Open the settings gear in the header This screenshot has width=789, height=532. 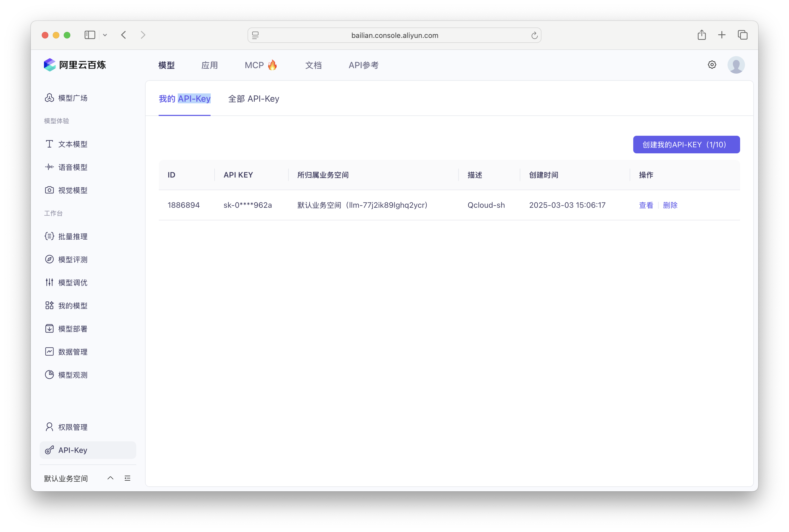point(712,65)
